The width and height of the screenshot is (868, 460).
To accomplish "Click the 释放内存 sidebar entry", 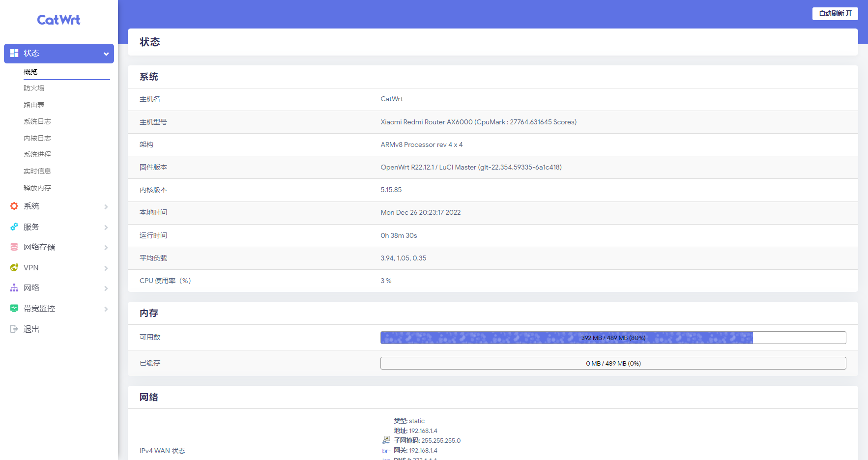I will click(x=37, y=187).
